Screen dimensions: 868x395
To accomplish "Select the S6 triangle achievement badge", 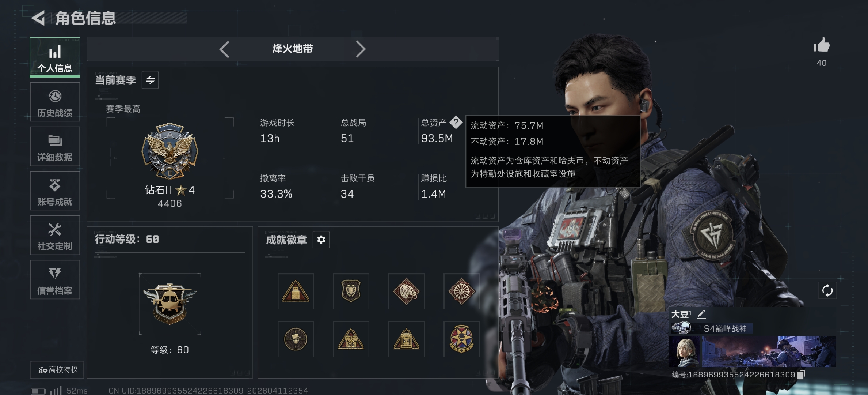I will coord(351,339).
